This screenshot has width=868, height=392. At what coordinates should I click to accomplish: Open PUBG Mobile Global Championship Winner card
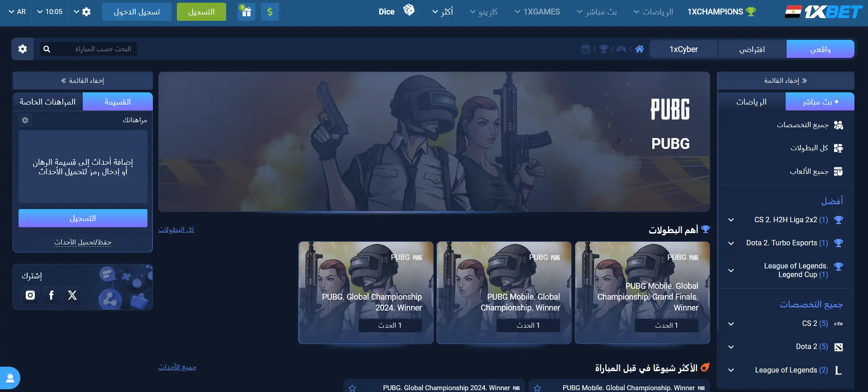click(x=504, y=293)
